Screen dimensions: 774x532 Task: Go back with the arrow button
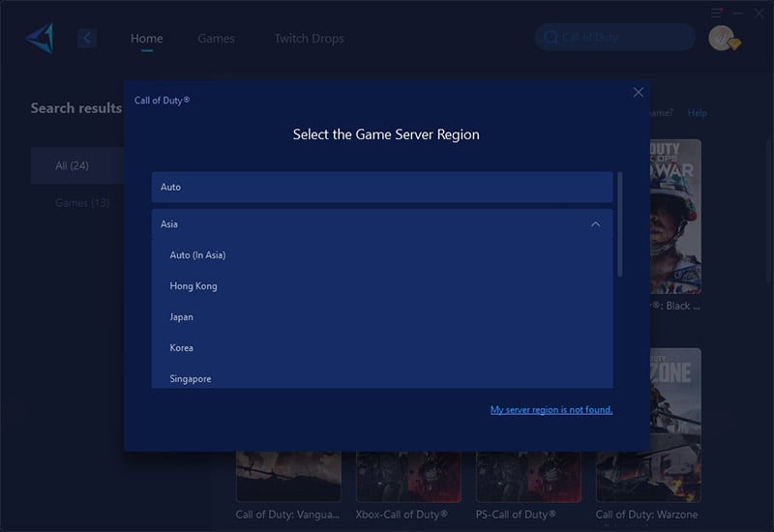point(87,38)
